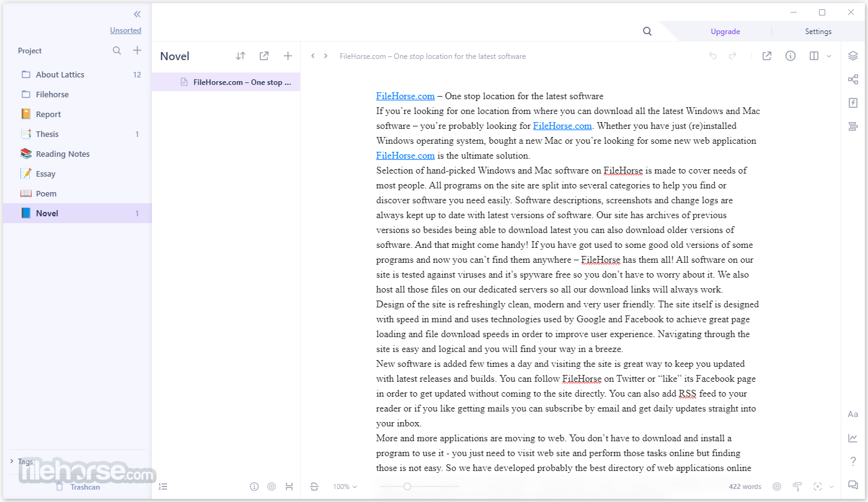This screenshot has width=868, height=502.
Task: Open the layers panel in right sidebar
Action: [x=853, y=56]
